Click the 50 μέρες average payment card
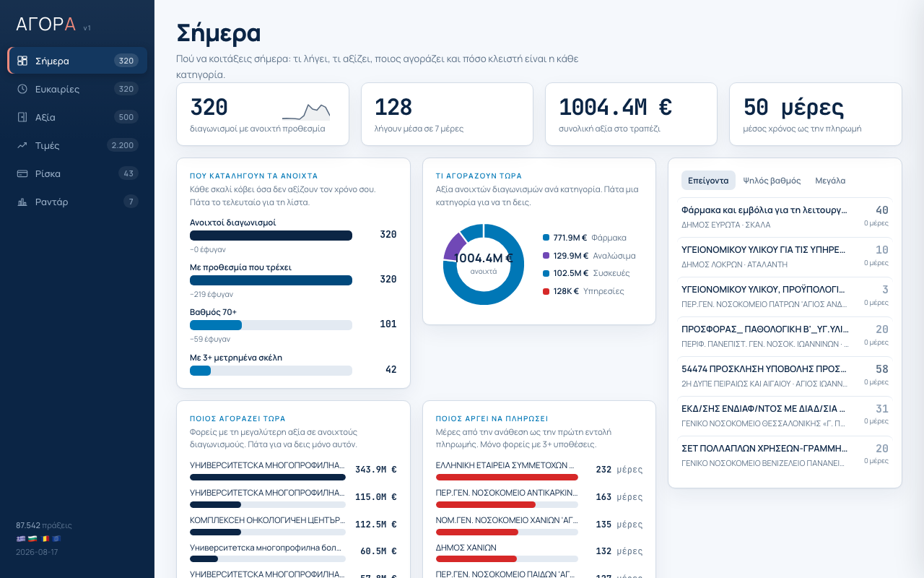This screenshot has height=578, width=924. (816, 114)
